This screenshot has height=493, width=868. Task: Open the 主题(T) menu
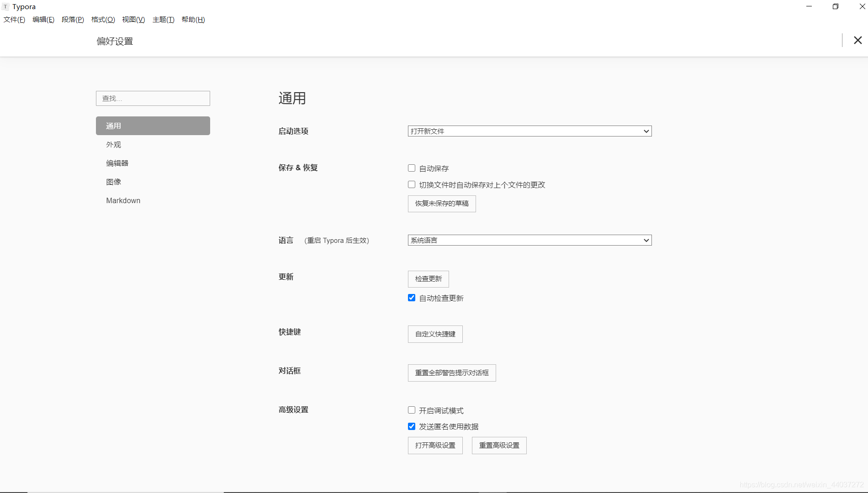pyautogui.click(x=163, y=20)
